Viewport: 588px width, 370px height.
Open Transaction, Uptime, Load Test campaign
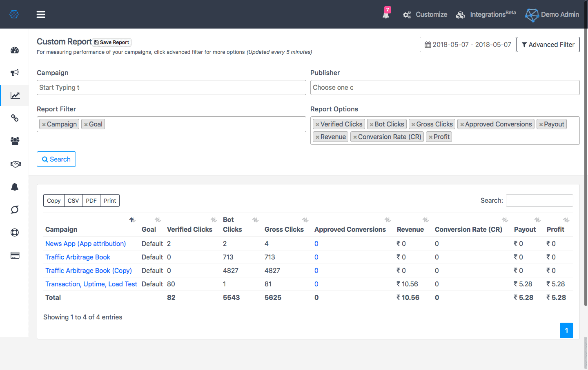pyautogui.click(x=91, y=284)
